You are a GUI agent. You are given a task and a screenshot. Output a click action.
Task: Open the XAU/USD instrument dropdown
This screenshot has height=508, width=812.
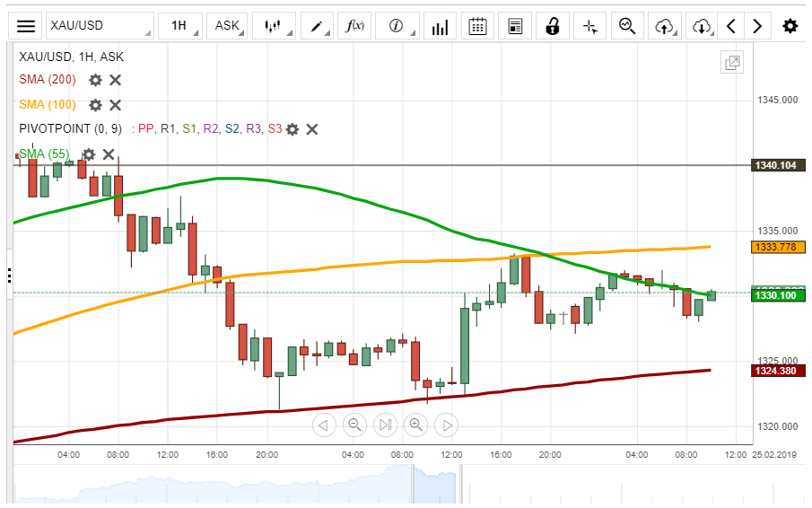tap(99, 26)
